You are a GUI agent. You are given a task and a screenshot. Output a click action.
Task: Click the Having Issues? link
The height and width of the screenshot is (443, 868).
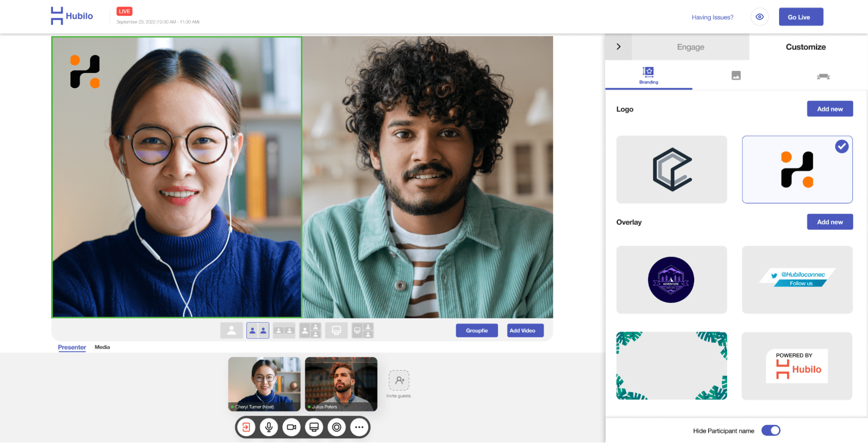[x=712, y=17]
